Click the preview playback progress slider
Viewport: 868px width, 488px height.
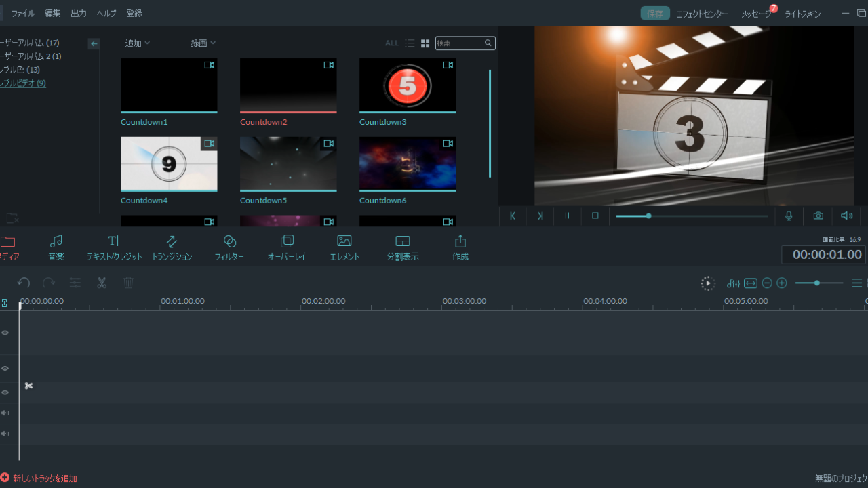pyautogui.click(x=692, y=216)
